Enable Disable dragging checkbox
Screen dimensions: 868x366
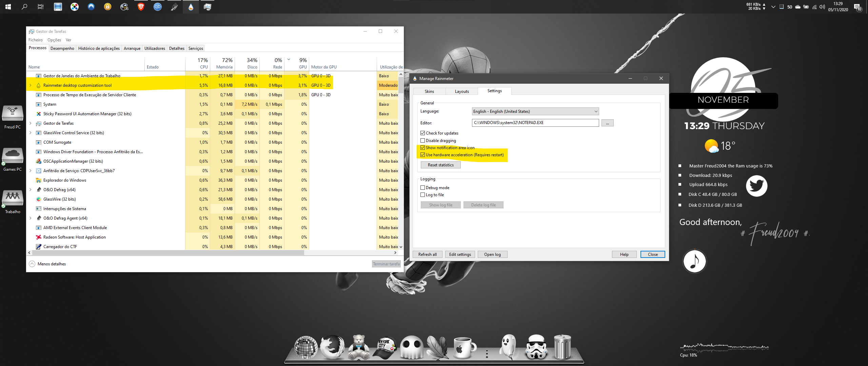(x=423, y=141)
